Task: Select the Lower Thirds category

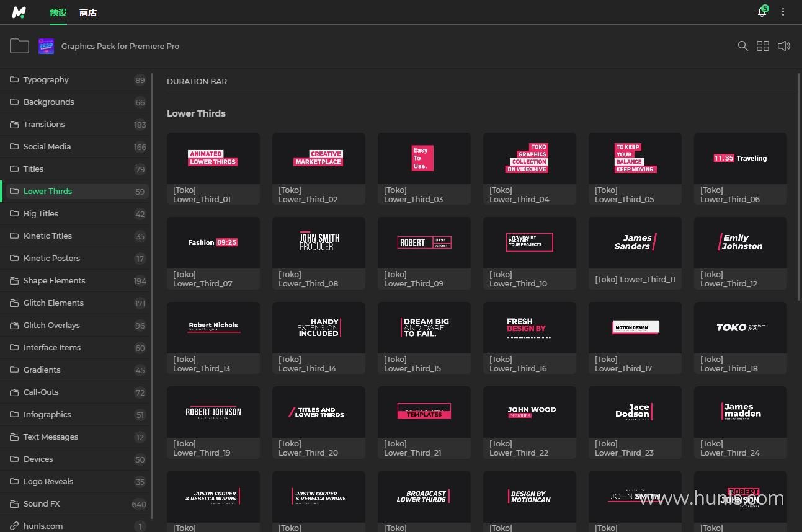Action: click(74, 191)
